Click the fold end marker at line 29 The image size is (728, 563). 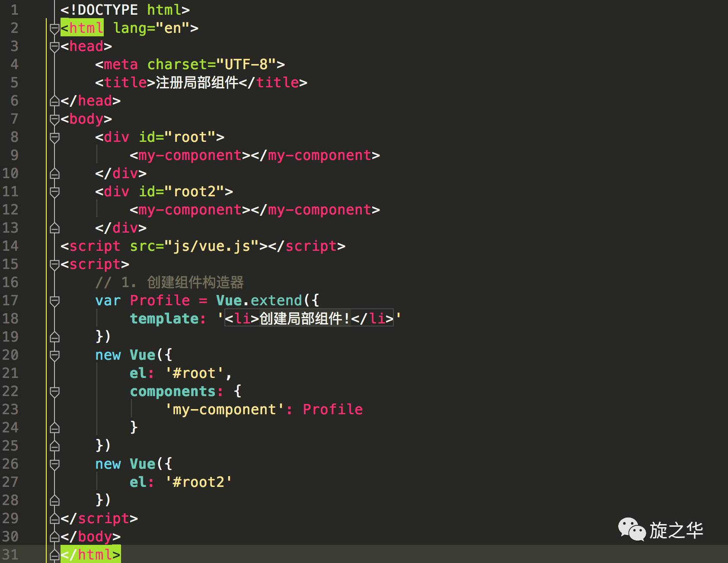click(x=54, y=518)
